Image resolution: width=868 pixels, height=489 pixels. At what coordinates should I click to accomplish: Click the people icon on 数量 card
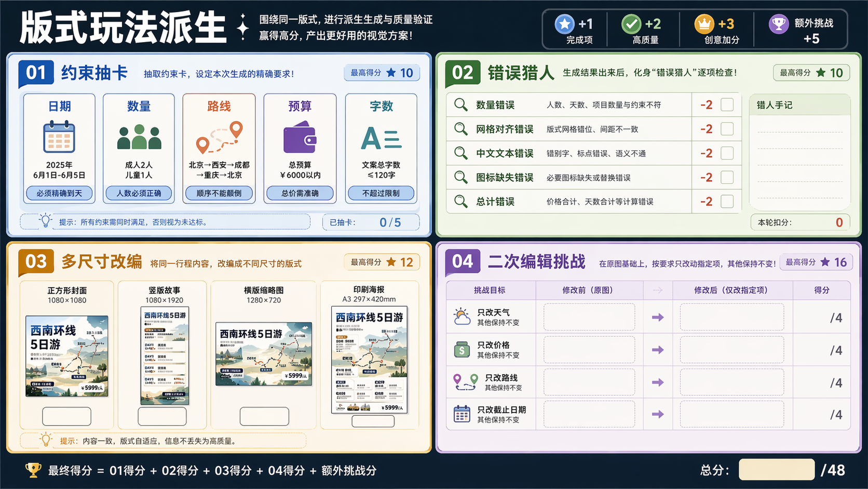(x=139, y=137)
